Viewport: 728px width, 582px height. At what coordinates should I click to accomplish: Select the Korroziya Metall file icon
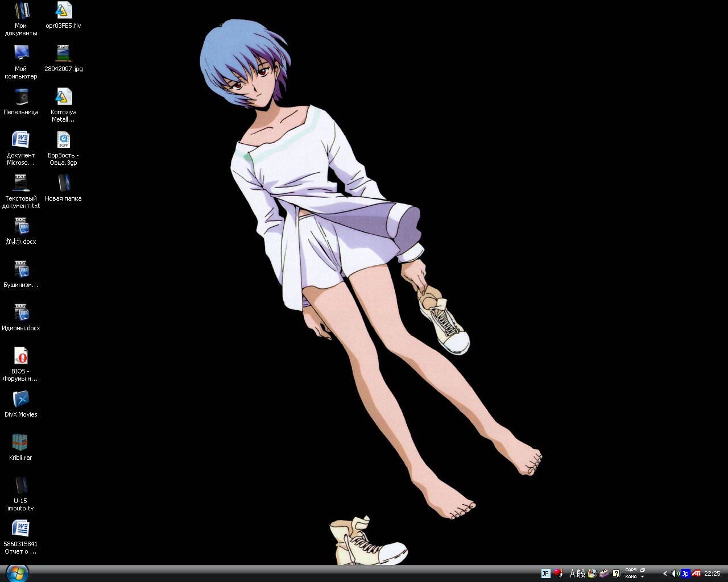click(x=63, y=105)
